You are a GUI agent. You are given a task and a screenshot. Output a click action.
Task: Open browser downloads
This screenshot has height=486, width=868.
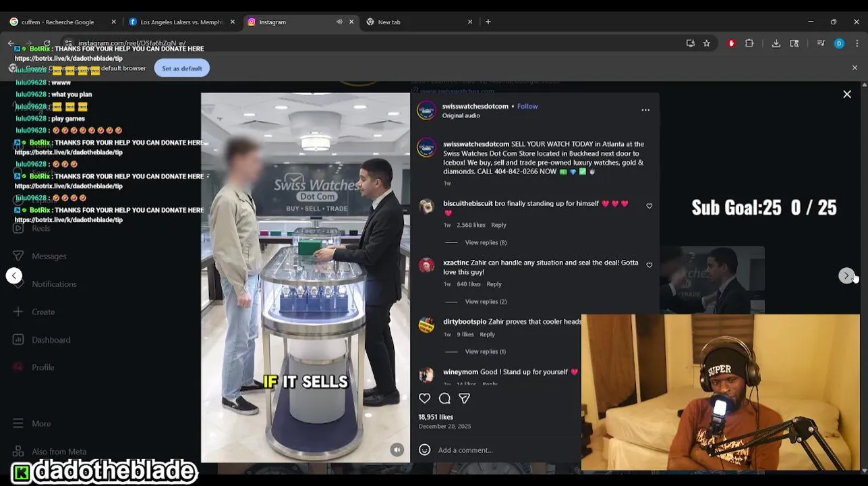pos(776,43)
